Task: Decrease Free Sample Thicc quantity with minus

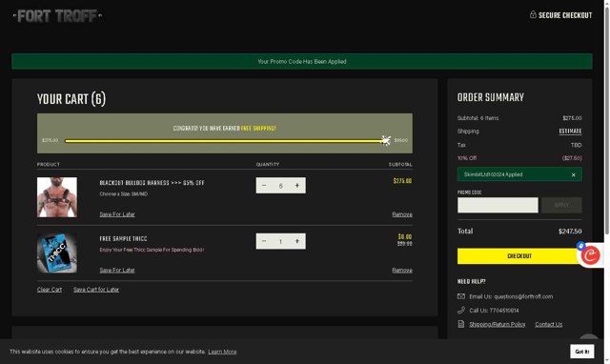Action: coord(264,241)
